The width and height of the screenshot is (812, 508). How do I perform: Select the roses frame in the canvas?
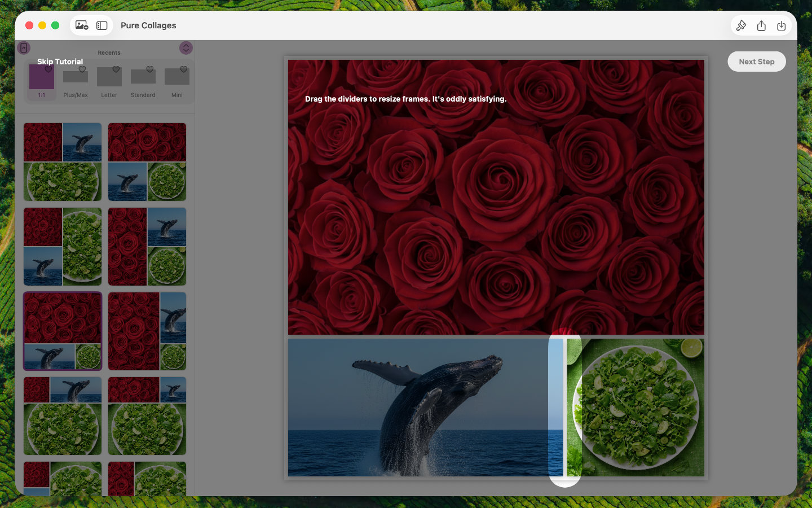click(x=496, y=197)
